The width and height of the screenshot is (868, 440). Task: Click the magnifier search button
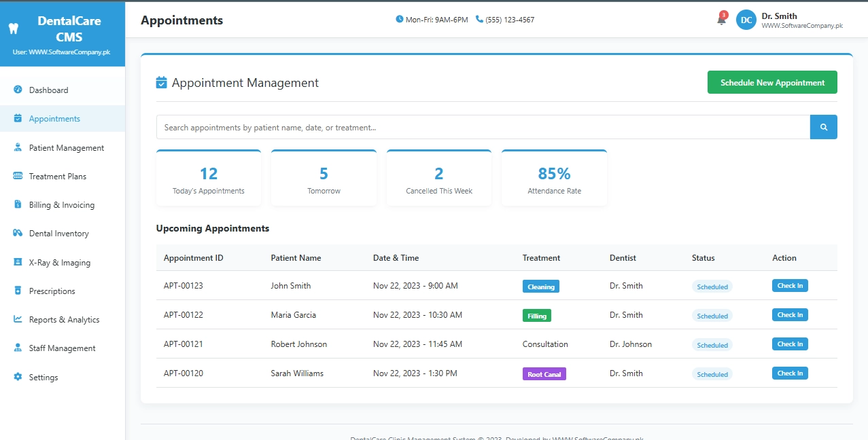point(823,127)
